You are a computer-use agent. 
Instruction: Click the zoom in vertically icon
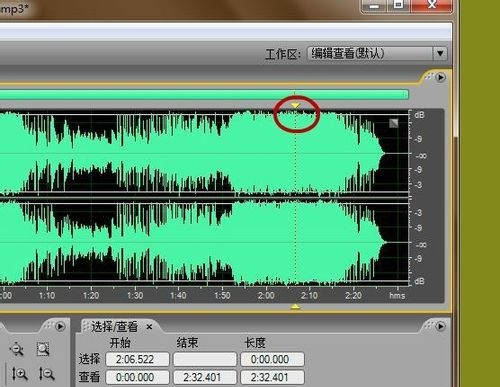19,374
